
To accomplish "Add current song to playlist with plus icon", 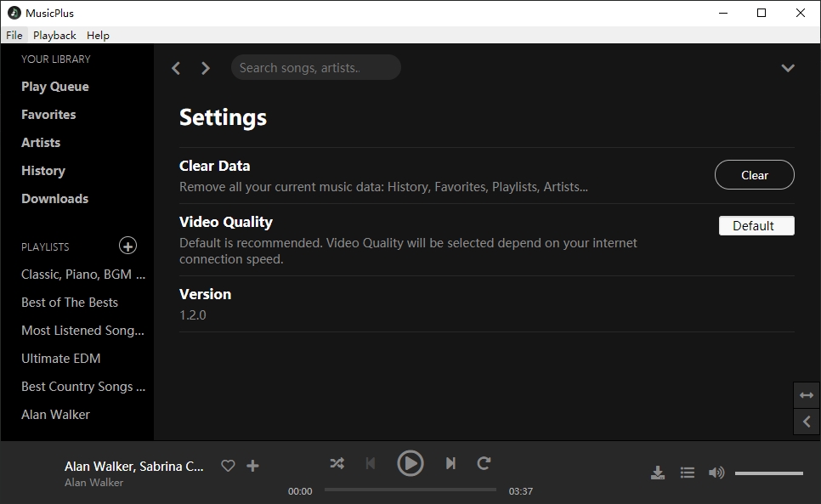I will point(252,466).
